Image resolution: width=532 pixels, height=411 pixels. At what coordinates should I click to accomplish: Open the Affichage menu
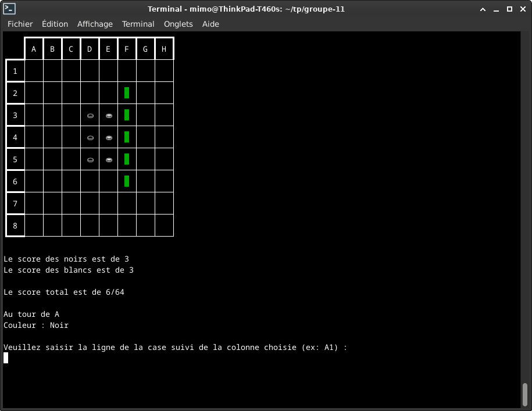pyautogui.click(x=95, y=24)
